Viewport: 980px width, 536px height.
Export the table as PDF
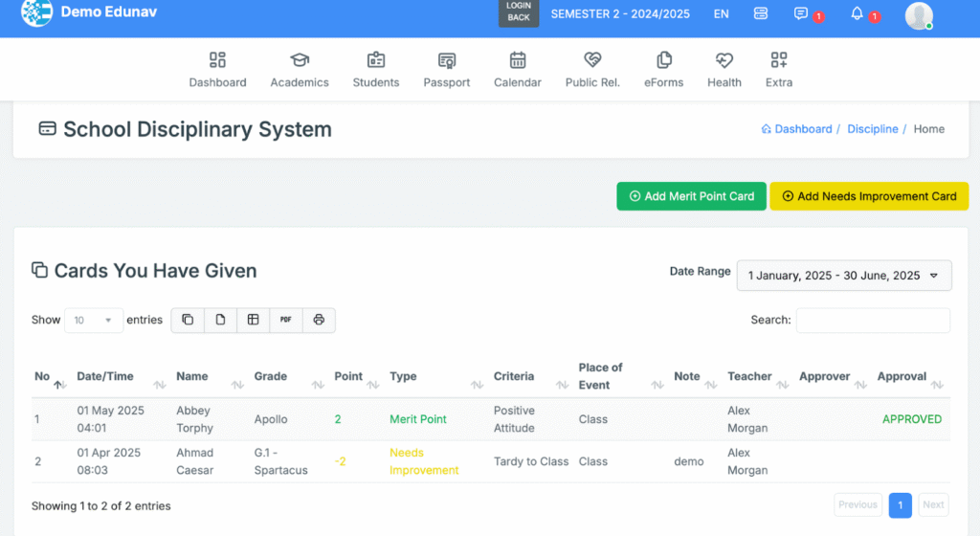pos(286,320)
